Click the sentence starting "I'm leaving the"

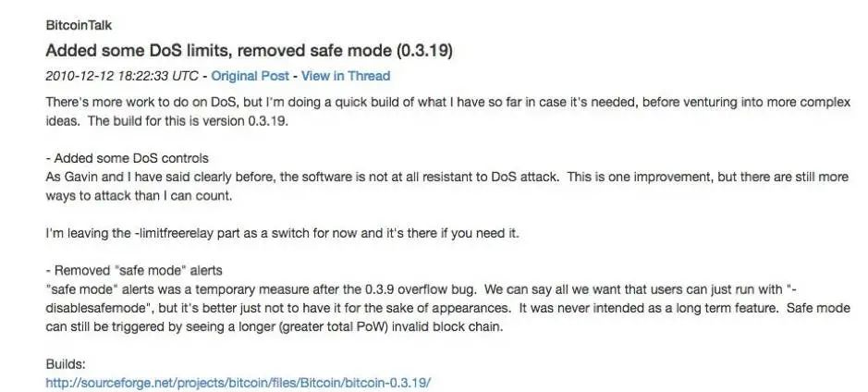282,232
